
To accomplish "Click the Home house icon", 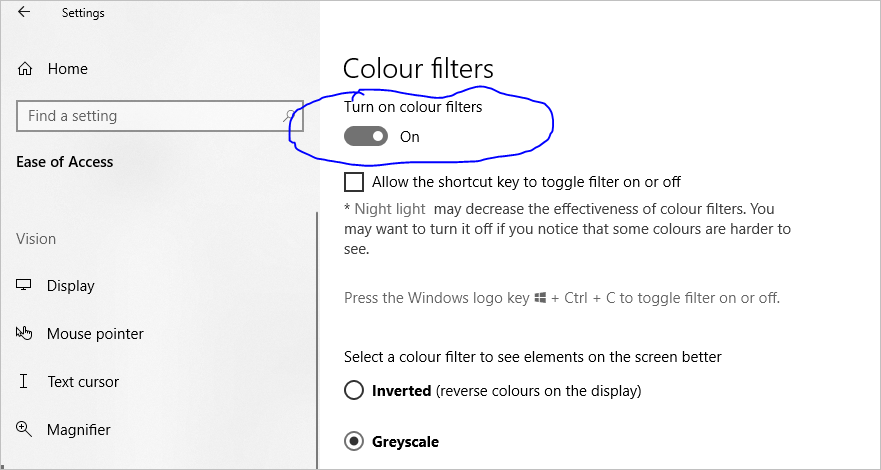I will (25, 69).
